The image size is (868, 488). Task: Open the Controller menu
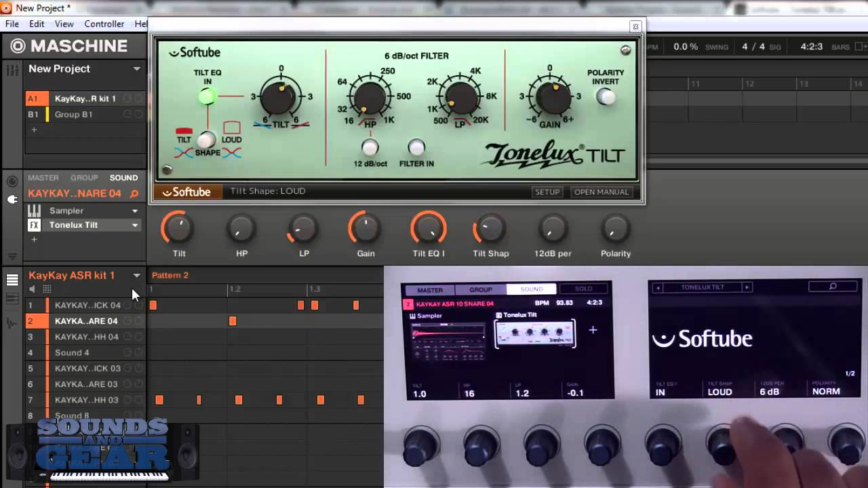click(104, 24)
